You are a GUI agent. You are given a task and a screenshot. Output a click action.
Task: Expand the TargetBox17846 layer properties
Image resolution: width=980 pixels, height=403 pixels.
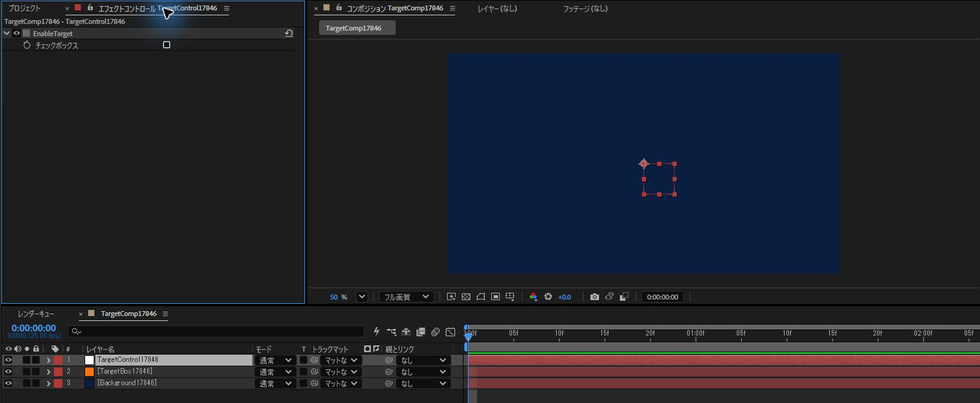pyautogui.click(x=48, y=372)
